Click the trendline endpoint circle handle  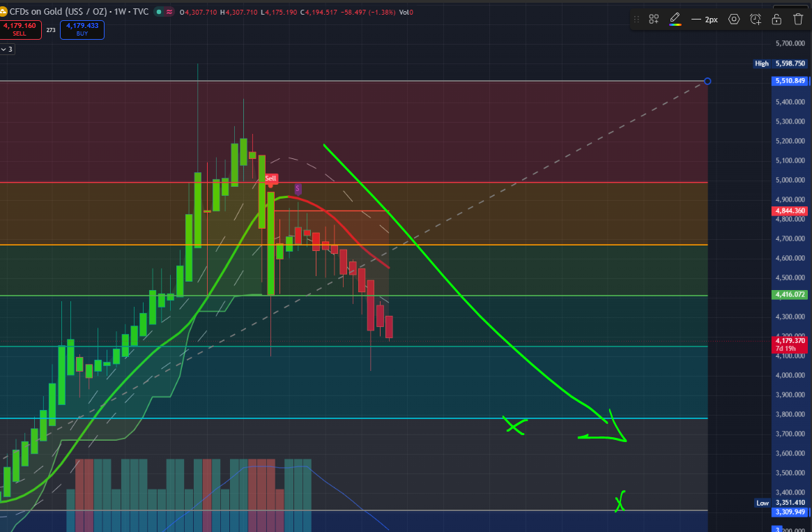[x=707, y=82]
